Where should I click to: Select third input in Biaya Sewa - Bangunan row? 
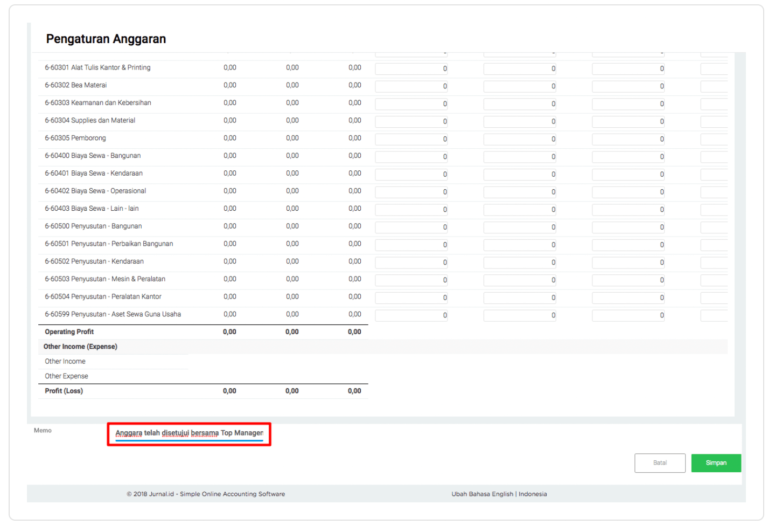coord(629,157)
